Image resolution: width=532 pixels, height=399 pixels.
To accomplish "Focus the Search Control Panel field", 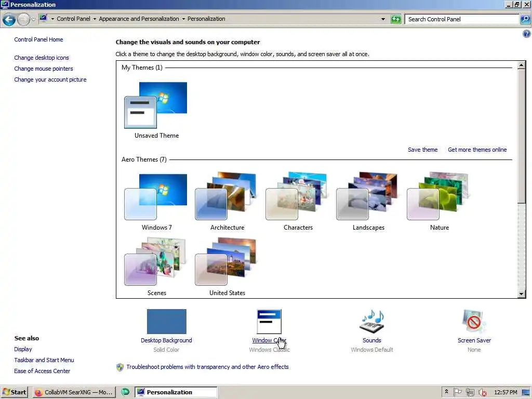I will [x=462, y=19].
